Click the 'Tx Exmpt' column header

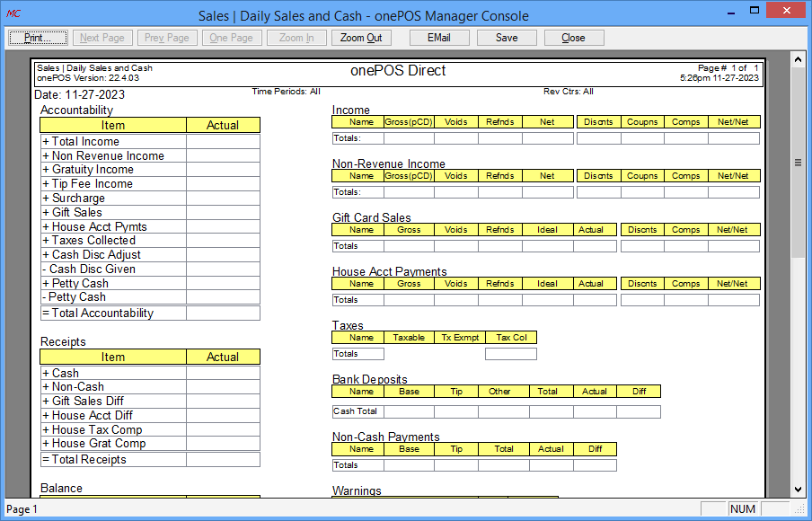460,338
